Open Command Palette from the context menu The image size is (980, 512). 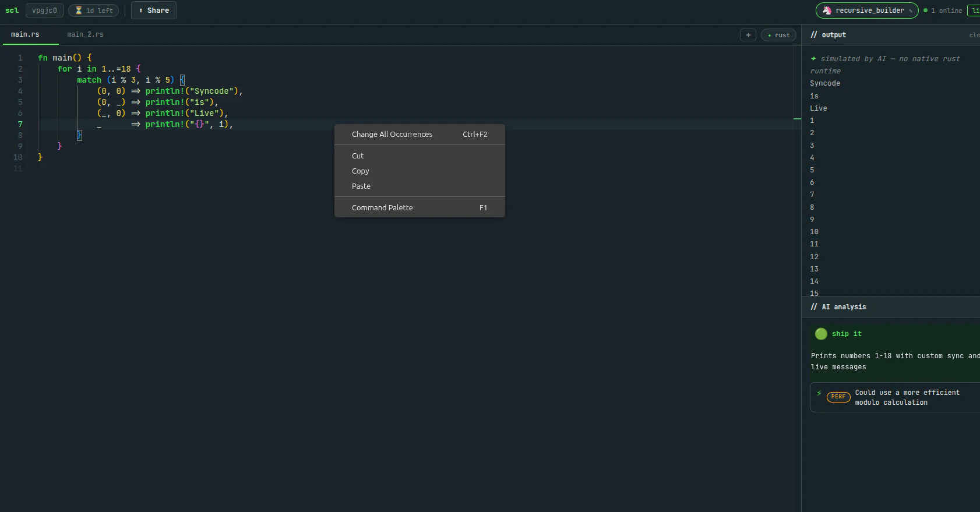pos(420,207)
